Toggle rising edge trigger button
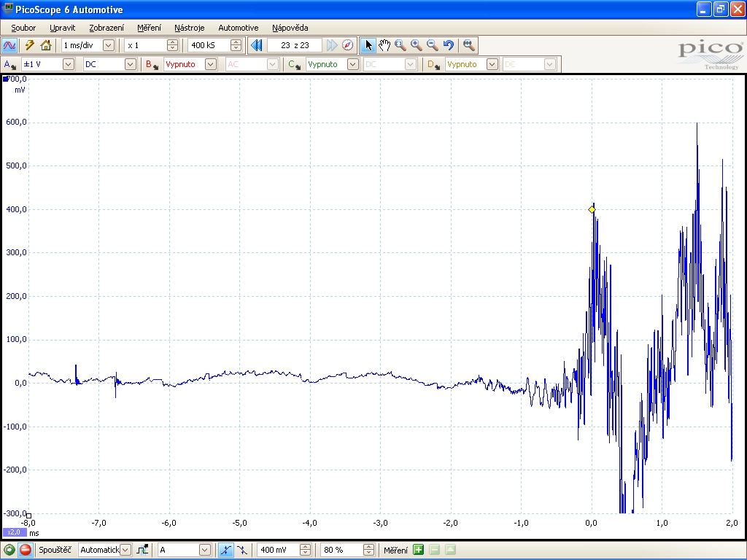This screenshot has width=747, height=560. [227, 550]
